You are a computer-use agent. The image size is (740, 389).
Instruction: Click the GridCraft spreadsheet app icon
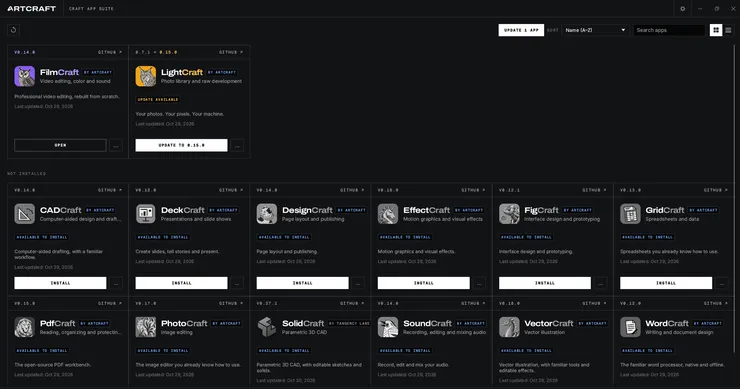630,214
